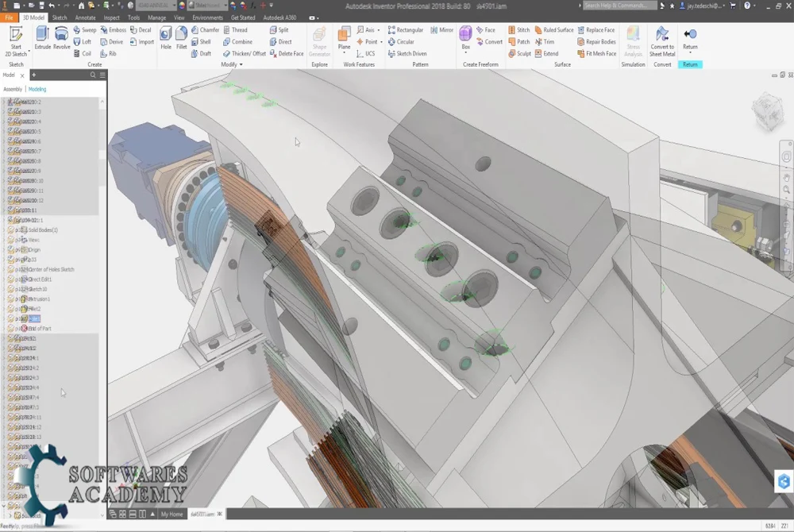This screenshot has width=794, height=532.
Task: Apply the Chamfer tool
Action: pos(205,30)
